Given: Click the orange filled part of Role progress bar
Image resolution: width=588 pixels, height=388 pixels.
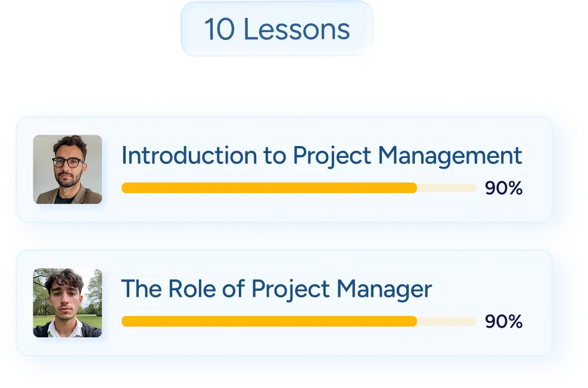Looking at the screenshot, I should [268, 321].
